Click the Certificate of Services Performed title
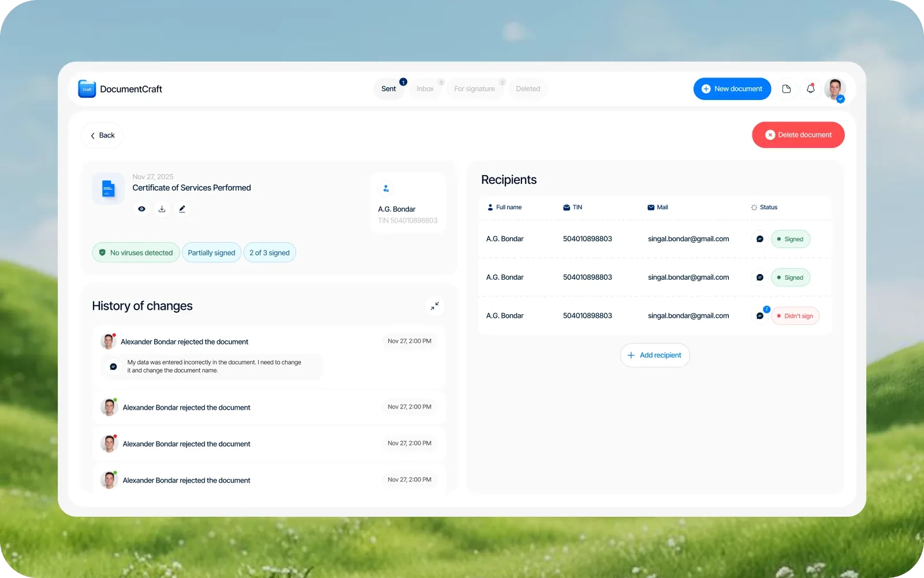The width and height of the screenshot is (924, 578). tap(192, 188)
